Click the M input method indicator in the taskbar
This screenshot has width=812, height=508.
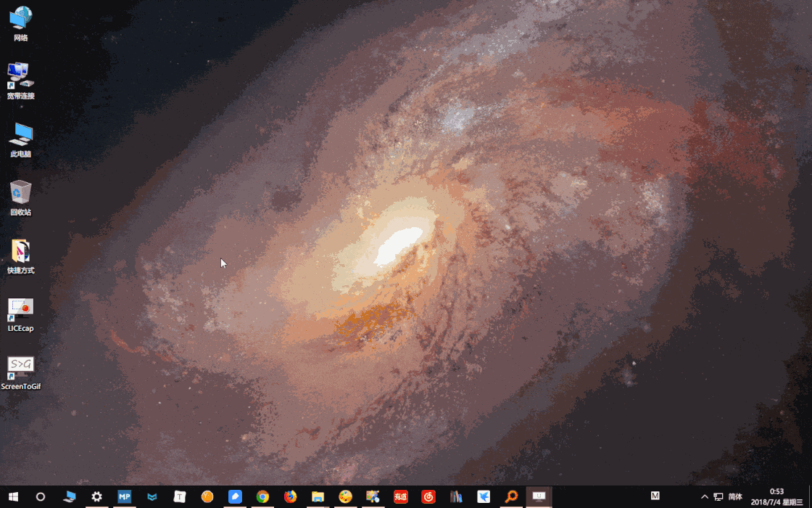point(655,496)
